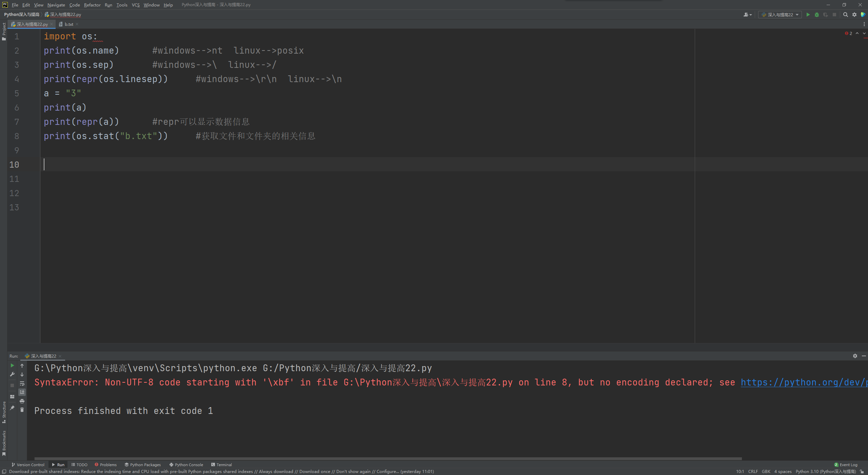This screenshot has width=868, height=475.
Task: Close the b.txt editor tab
Action: pyautogui.click(x=77, y=24)
